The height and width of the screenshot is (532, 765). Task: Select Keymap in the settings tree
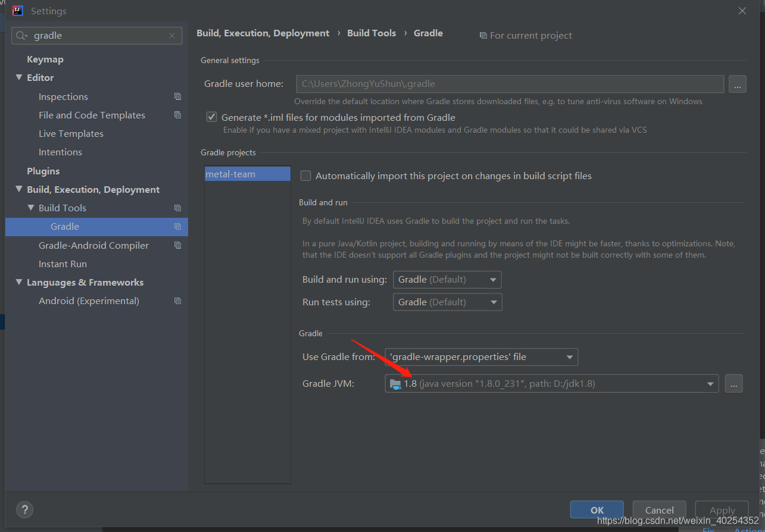coord(45,60)
